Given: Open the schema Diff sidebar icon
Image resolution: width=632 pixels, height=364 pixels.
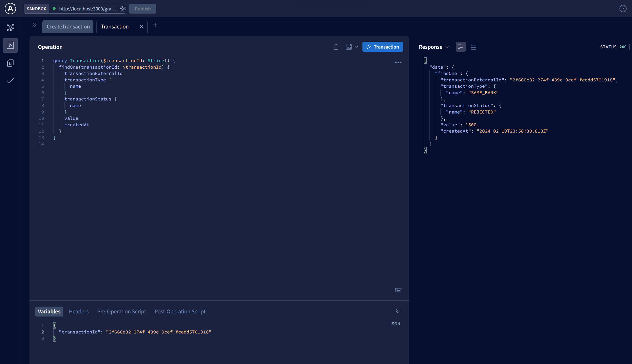Looking at the screenshot, I should (x=10, y=63).
